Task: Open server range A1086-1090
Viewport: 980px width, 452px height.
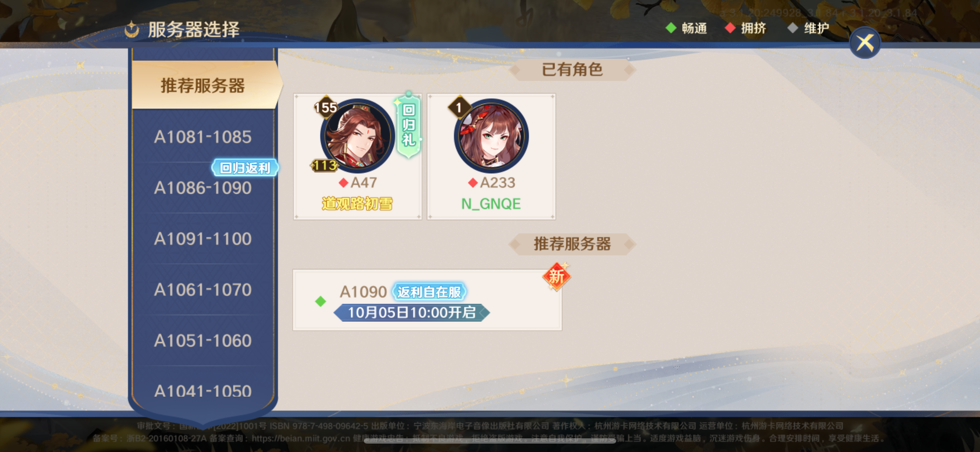Action: (x=203, y=188)
